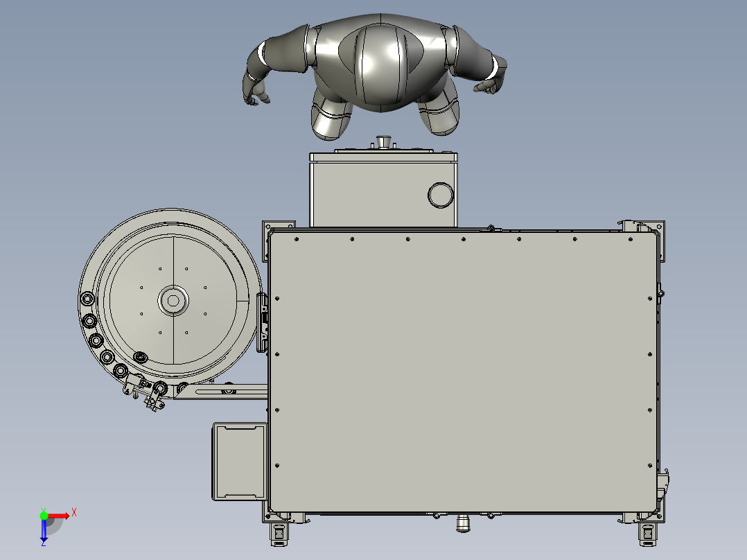
Task: Click the red X axis arrow of triad
Action: pos(59,516)
